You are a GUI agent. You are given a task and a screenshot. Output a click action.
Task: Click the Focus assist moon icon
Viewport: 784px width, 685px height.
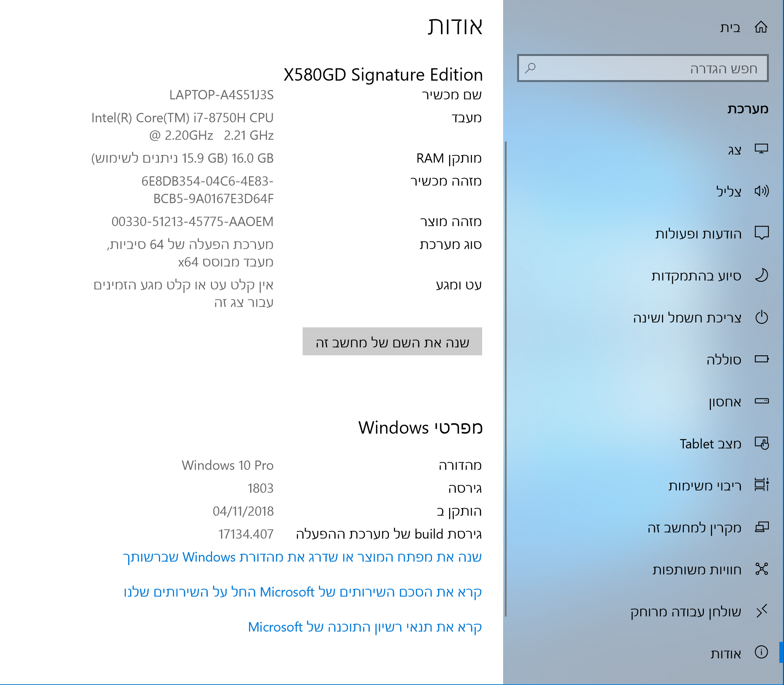(761, 275)
